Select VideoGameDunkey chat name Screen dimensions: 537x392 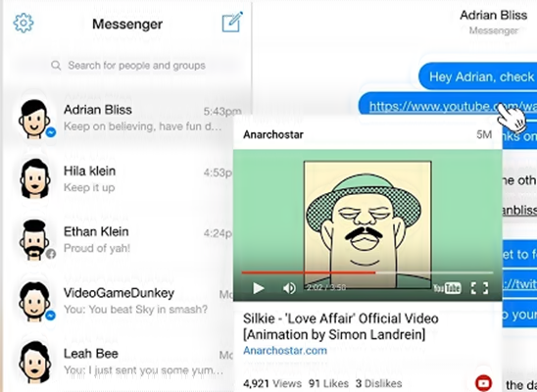[x=119, y=293]
